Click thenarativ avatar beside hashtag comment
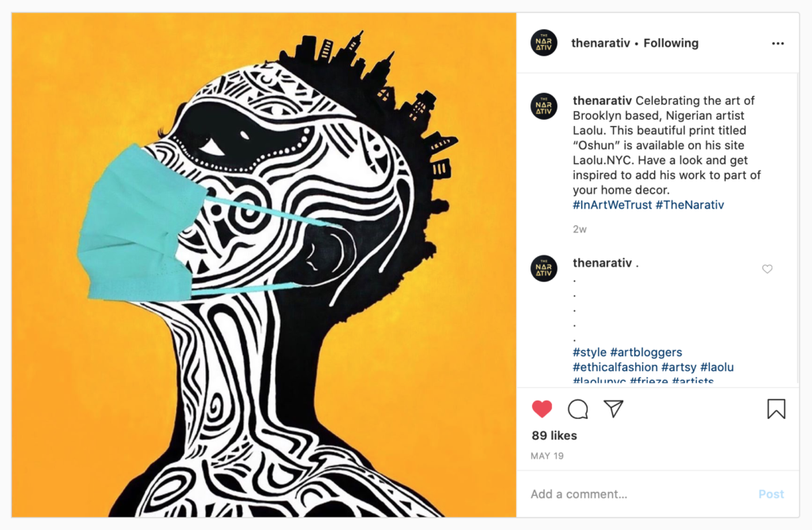Screen dimensions: 812x530 pyautogui.click(x=544, y=268)
